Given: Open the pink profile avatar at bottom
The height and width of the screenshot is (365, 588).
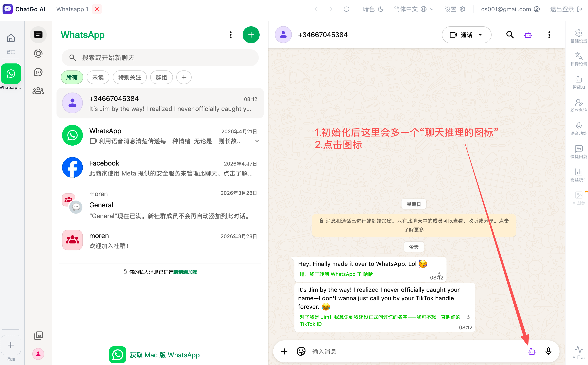Looking at the screenshot, I should pos(38,354).
